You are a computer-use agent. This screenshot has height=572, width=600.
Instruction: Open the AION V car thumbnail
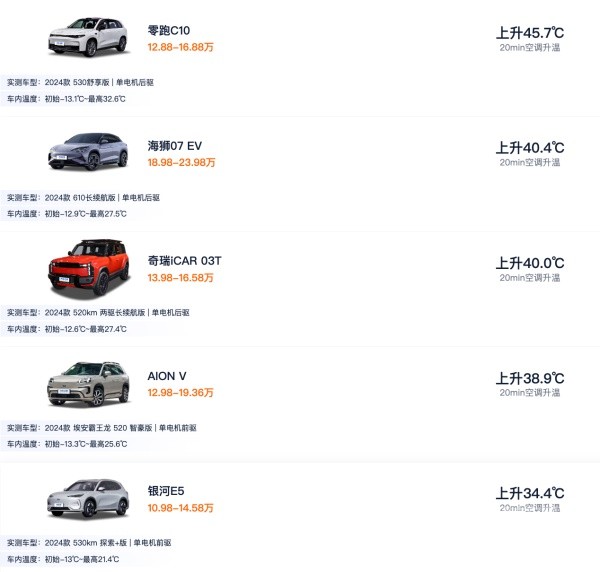click(88, 384)
